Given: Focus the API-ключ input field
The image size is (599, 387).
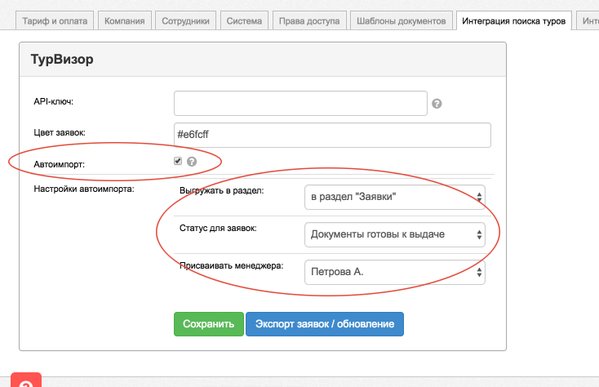Looking at the screenshot, I should pos(300,103).
